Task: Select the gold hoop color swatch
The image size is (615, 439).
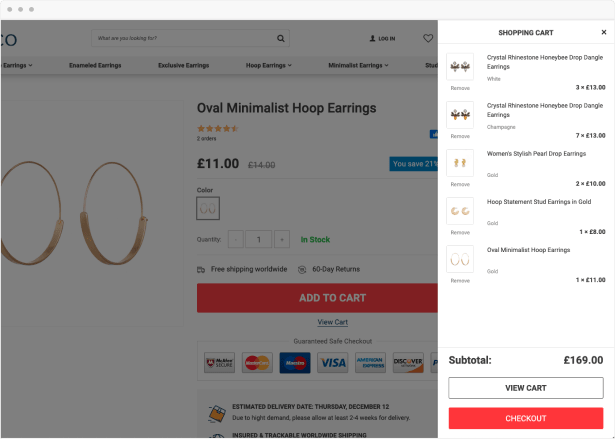Action: [x=208, y=208]
